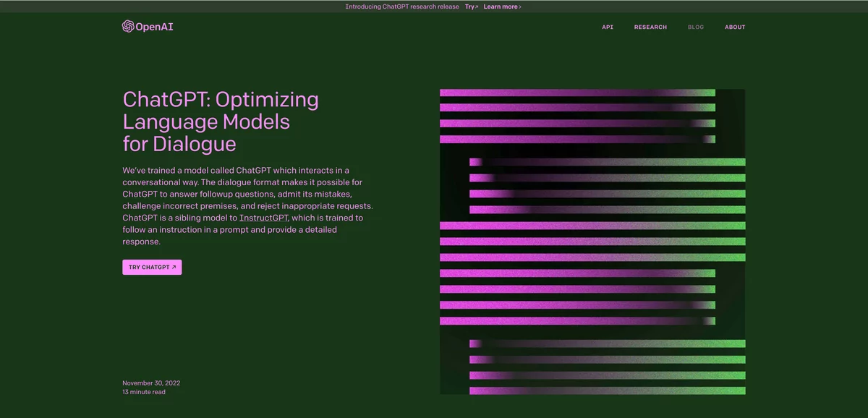Click the 13 minute read label
Viewport: 868px width, 418px height.
(144, 392)
